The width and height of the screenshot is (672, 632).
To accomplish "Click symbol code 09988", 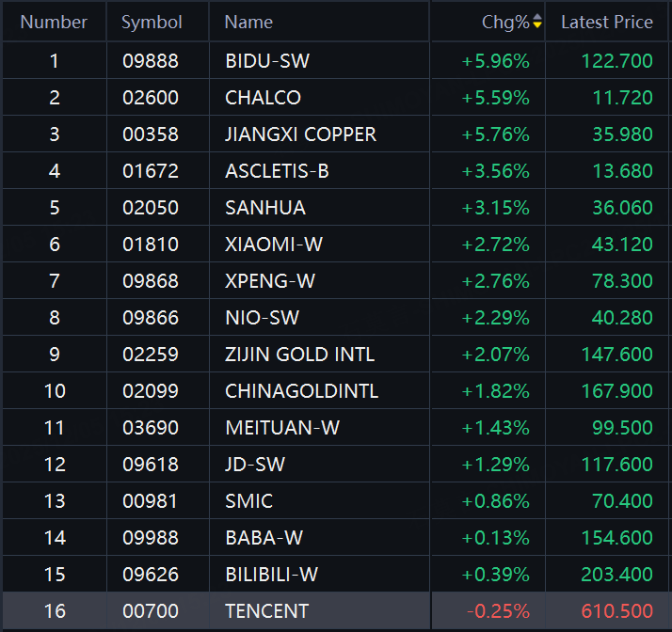I will [151, 538].
